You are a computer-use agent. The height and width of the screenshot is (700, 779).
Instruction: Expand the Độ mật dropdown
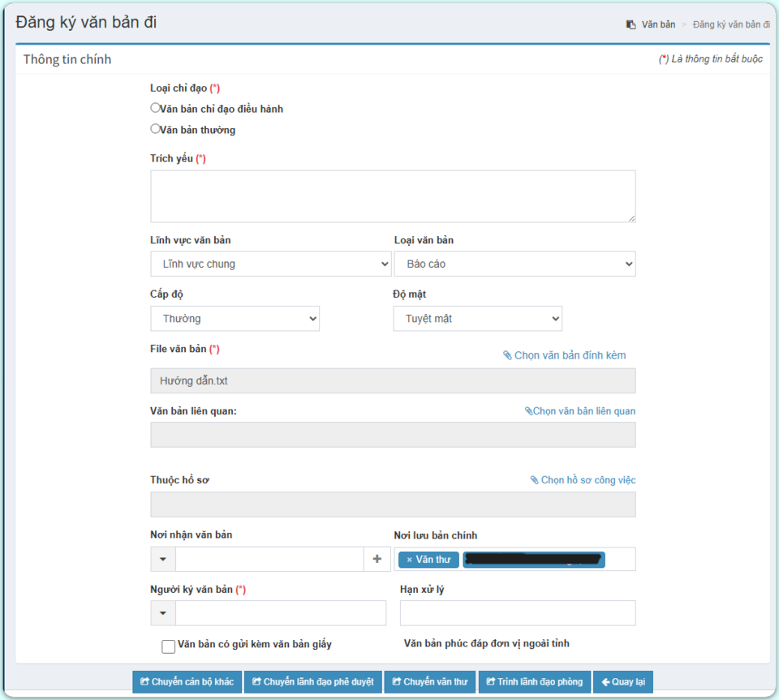click(x=477, y=319)
